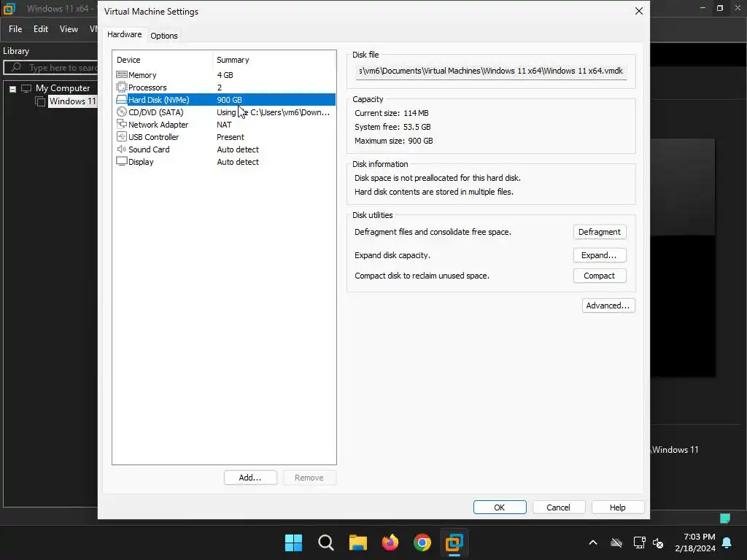
Task: Select the Sound Card row text
Action: [x=149, y=149]
